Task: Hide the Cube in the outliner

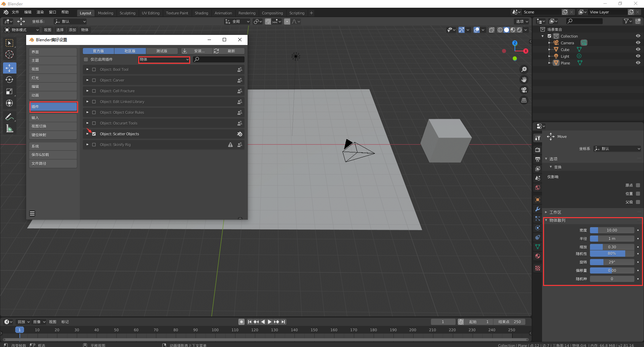Action: (x=638, y=49)
